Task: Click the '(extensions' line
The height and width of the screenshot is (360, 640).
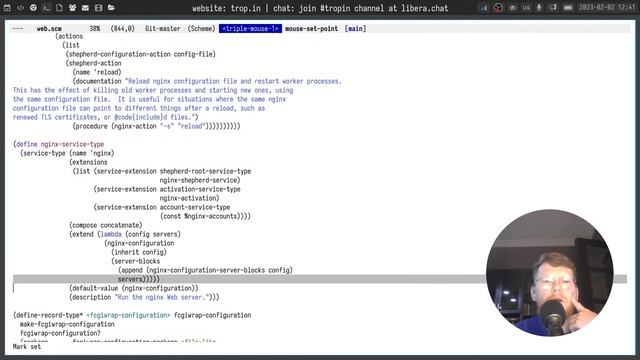Action: point(88,162)
